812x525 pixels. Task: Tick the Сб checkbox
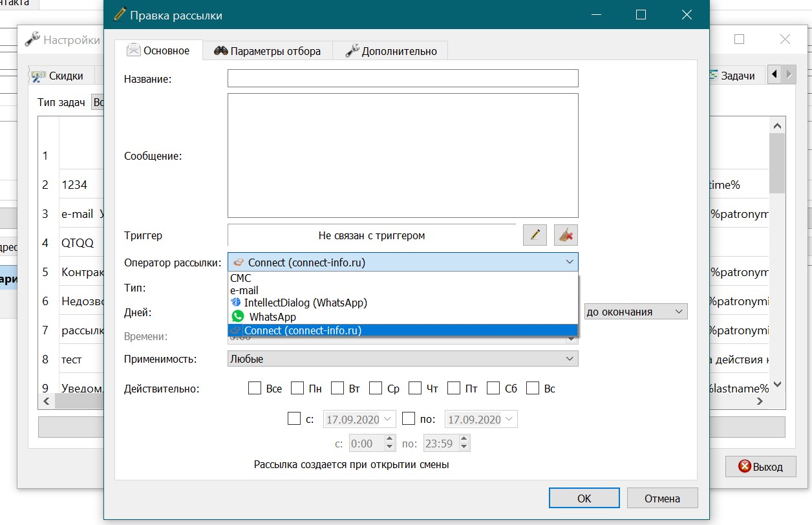(493, 388)
